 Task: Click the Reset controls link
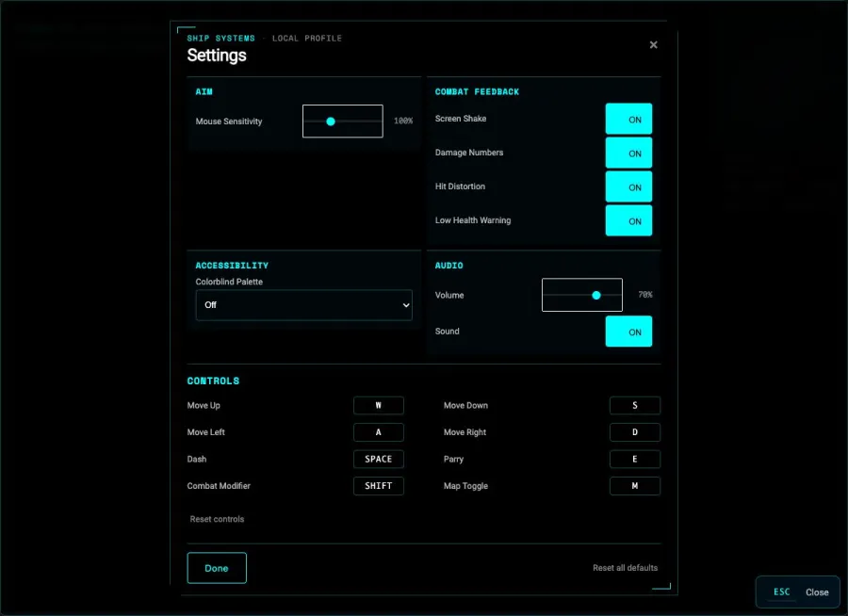[217, 519]
